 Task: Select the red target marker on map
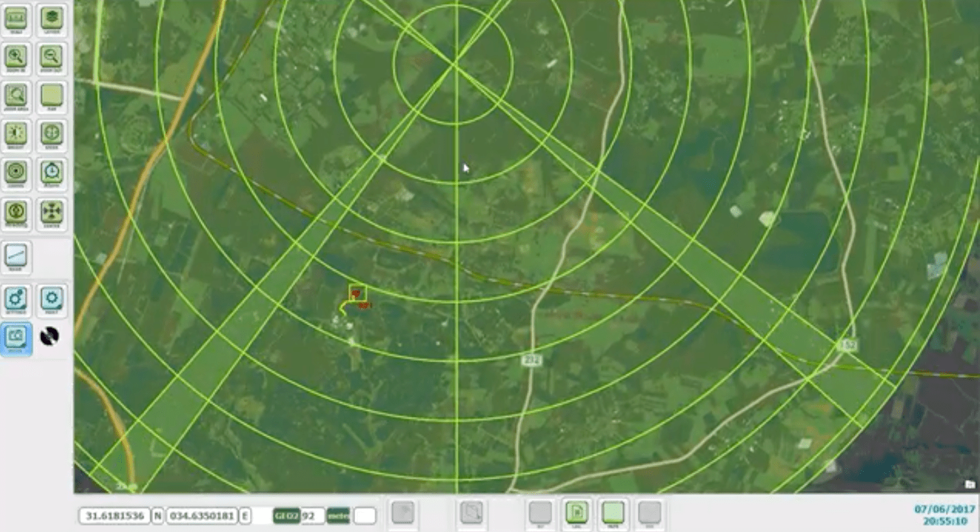(x=356, y=294)
